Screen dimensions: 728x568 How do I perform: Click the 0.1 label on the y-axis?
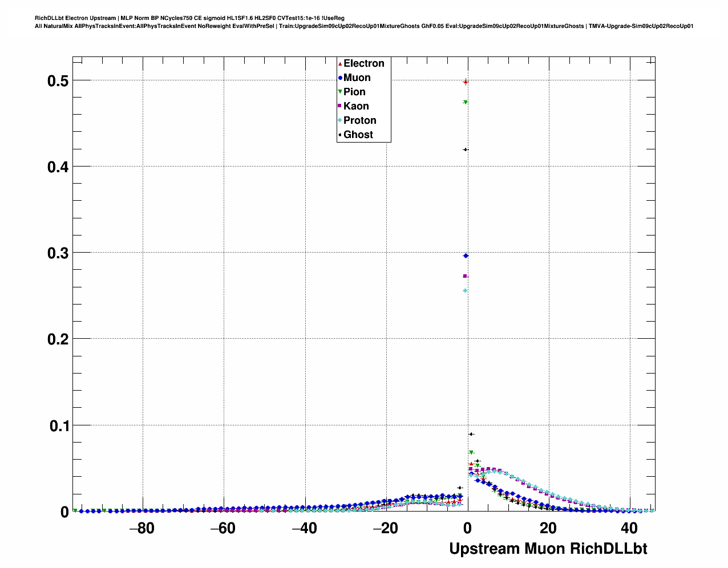(x=58, y=425)
